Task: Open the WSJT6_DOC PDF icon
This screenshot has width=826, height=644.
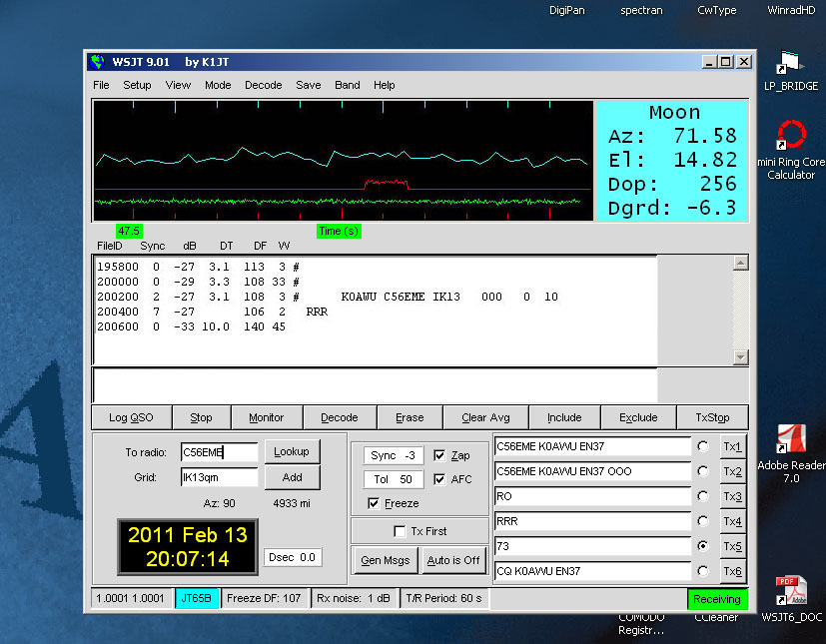Action: pyautogui.click(x=791, y=589)
